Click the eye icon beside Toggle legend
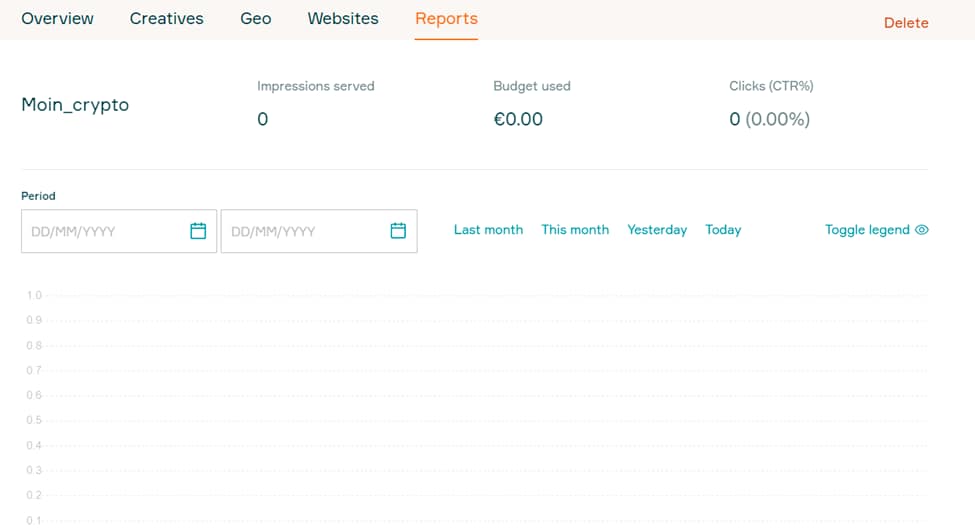The width and height of the screenshot is (975, 528). click(x=922, y=230)
